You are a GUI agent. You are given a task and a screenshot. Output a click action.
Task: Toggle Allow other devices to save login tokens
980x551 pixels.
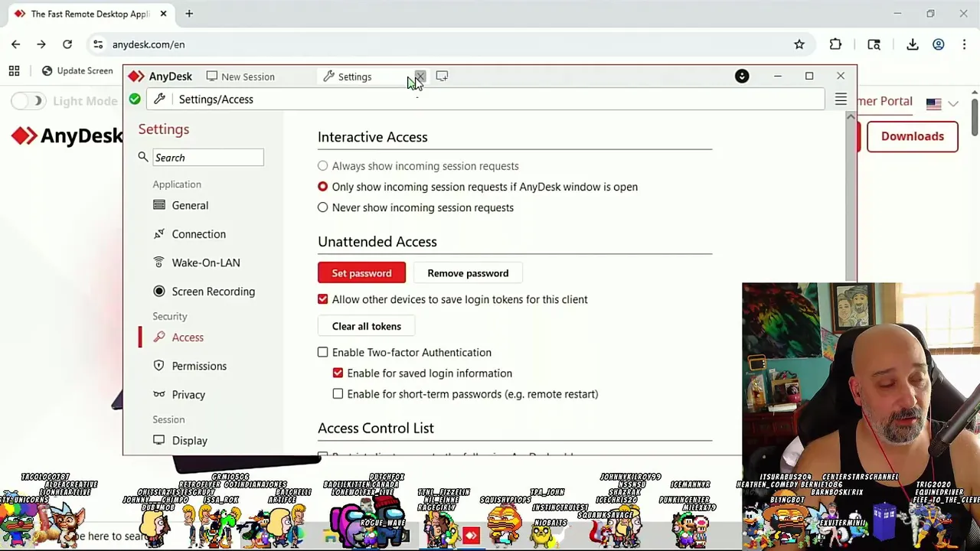(323, 299)
